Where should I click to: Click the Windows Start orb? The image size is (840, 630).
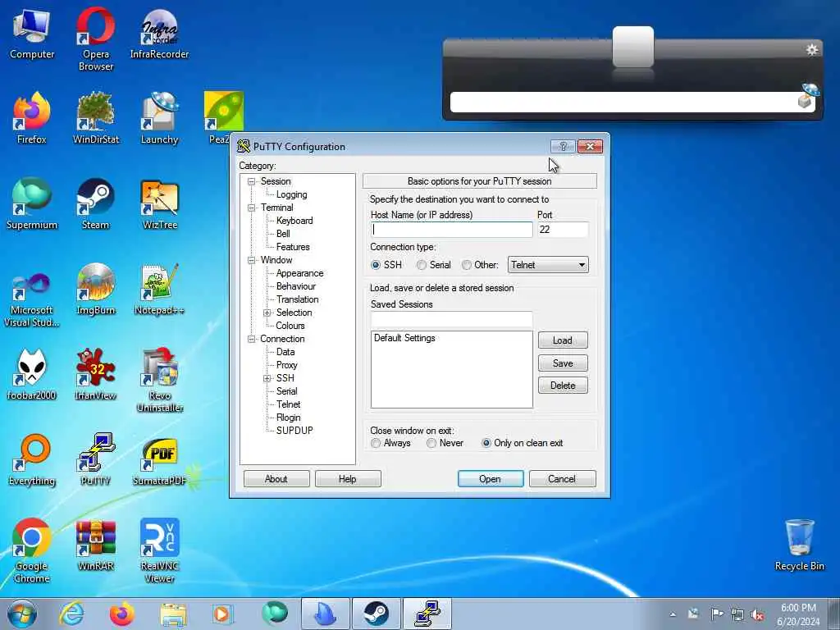[22, 614]
